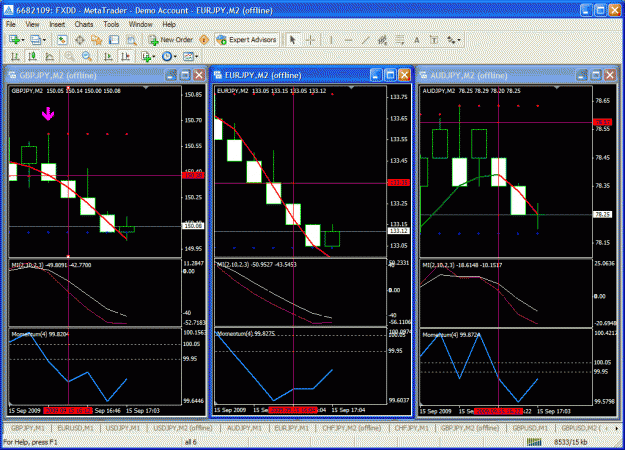Open the Tools menu
Image resolution: width=625 pixels, height=450 pixels.
[x=111, y=24]
